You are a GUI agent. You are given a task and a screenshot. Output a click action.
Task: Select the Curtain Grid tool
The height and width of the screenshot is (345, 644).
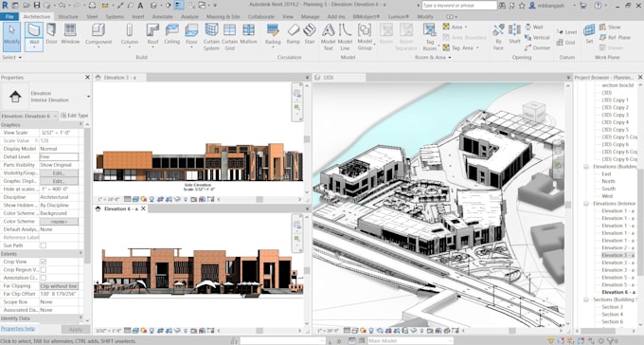point(229,37)
